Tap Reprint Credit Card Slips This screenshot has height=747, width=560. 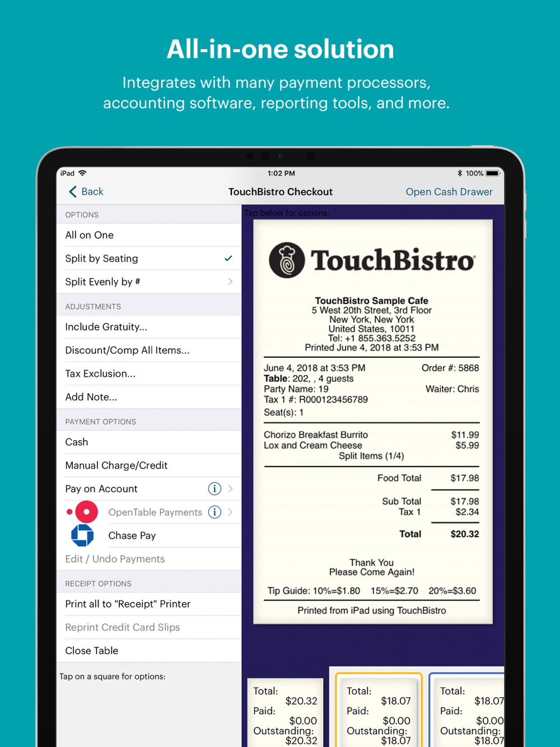click(149, 627)
